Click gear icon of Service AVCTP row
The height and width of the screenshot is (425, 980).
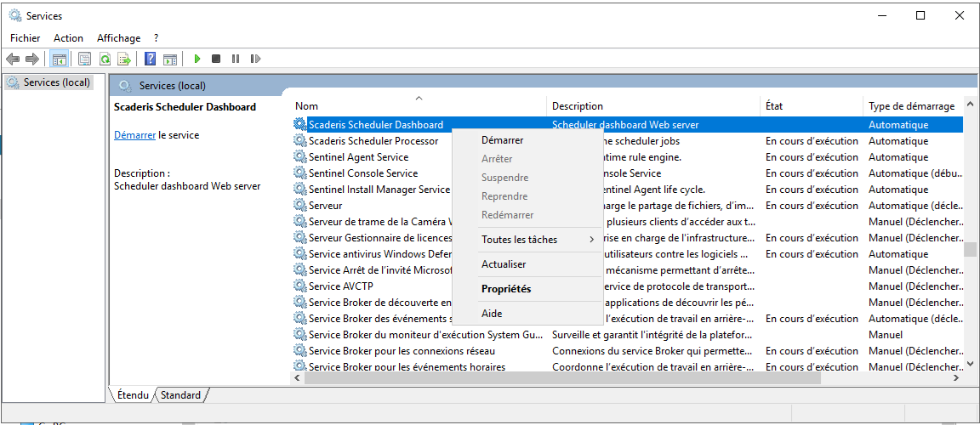point(300,286)
